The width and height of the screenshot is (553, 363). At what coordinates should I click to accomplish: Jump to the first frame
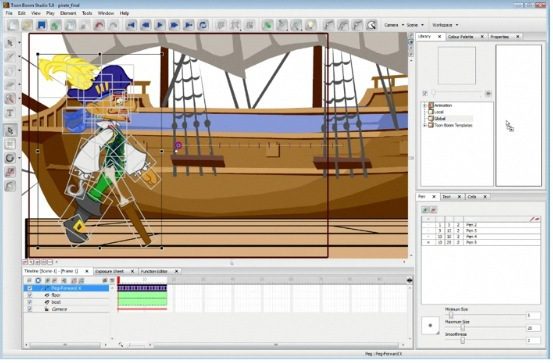pyautogui.click(x=131, y=25)
